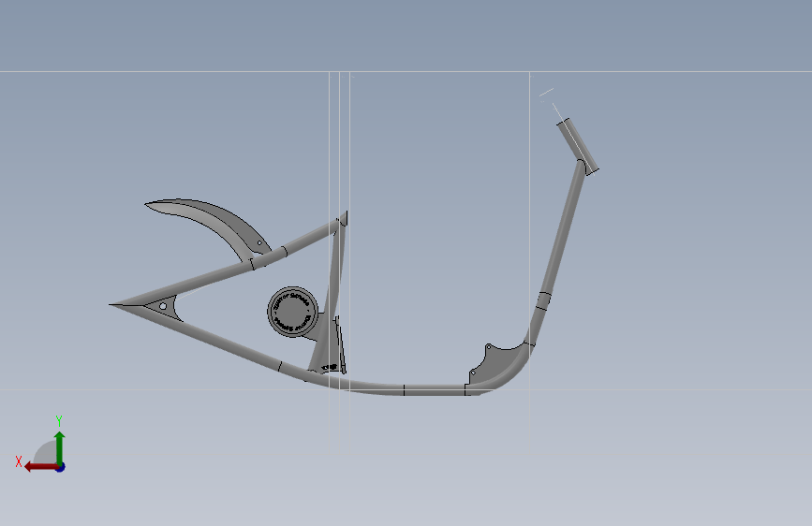
Task: Select the rear axle plate with the hole
Action: coord(163,306)
